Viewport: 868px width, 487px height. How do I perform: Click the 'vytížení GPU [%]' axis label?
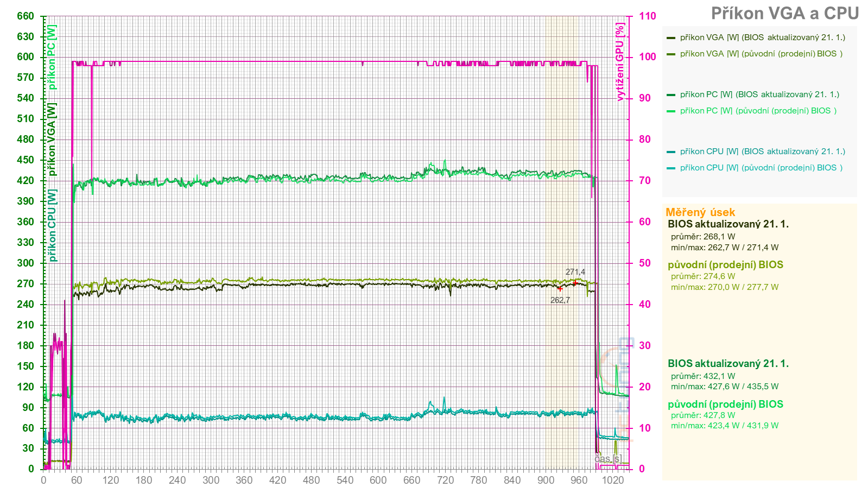(x=620, y=61)
